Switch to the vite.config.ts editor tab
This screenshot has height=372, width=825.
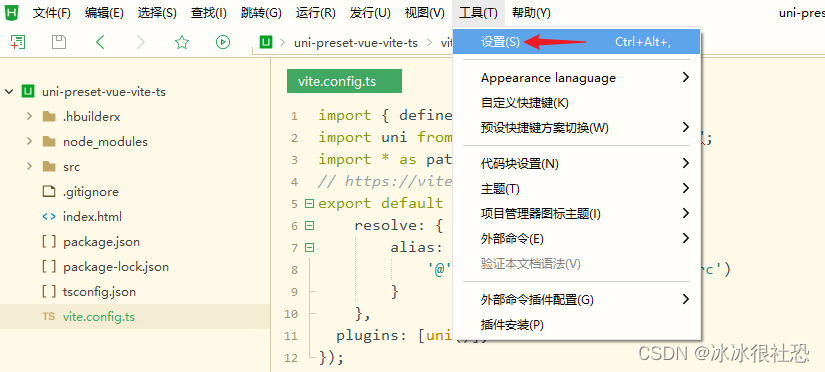[x=344, y=82]
